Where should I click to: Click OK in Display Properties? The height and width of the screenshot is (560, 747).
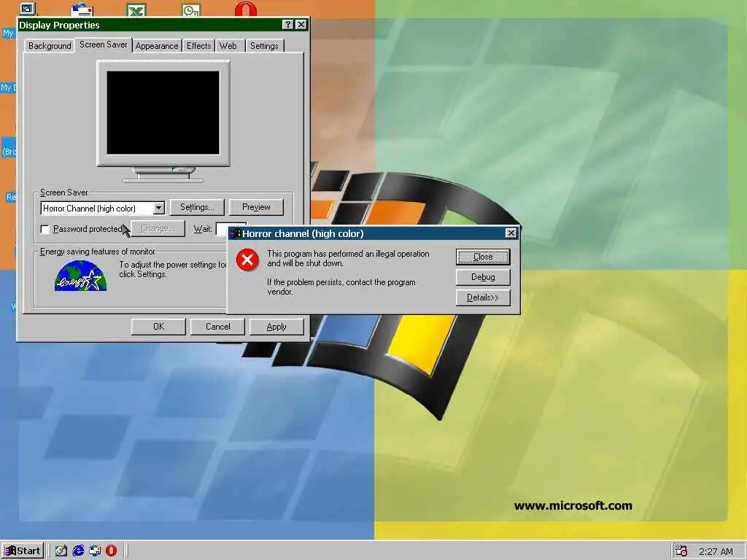[158, 327]
